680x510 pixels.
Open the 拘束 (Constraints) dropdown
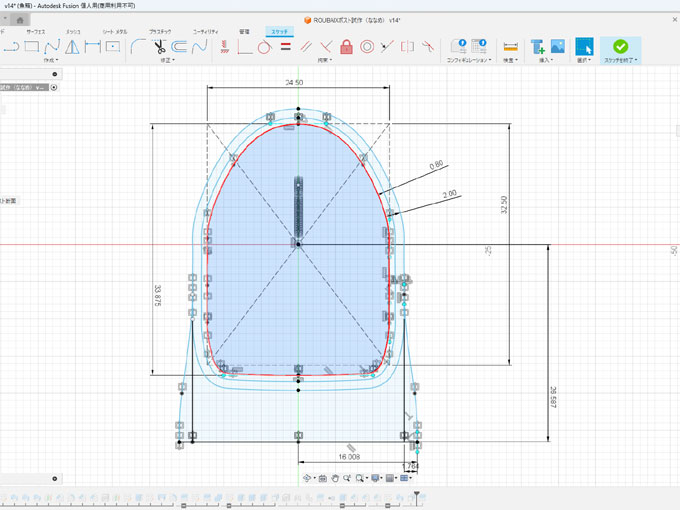pyautogui.click(x=325, y=61)
